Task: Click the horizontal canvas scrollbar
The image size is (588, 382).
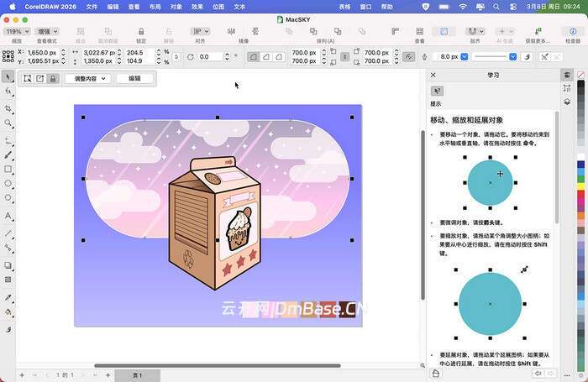Action: pos(218,365)
